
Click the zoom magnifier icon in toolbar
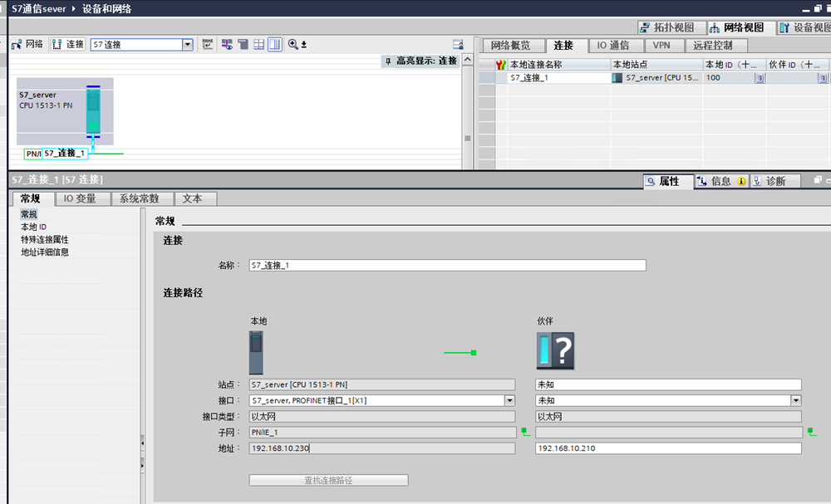[x=293, y=45]
